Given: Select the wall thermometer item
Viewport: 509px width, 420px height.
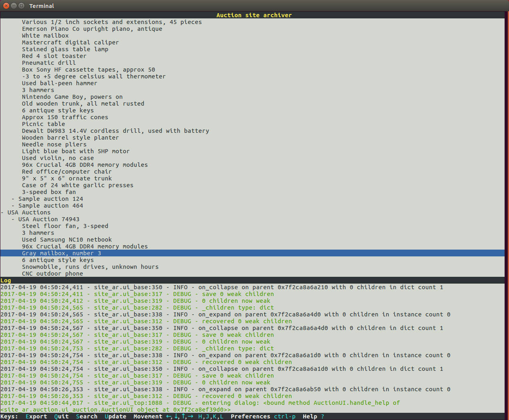Looking at the screenshot, I should (x=94, y=76).
